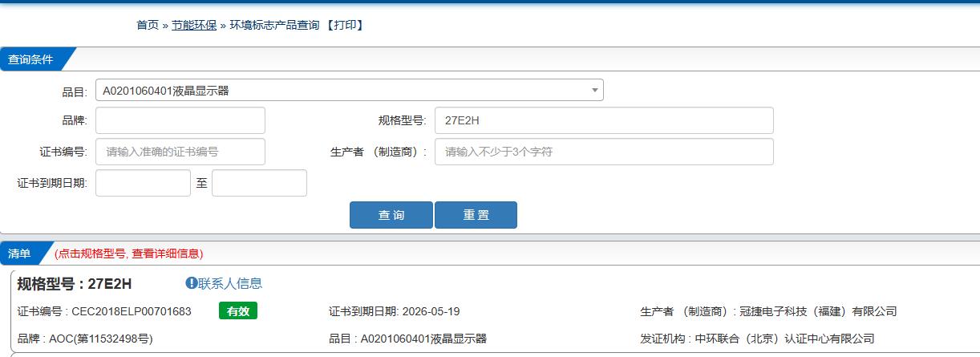Click the expiry date 2026-05-19 text
The height and width of the screenshot is (357, 980).
431,311
